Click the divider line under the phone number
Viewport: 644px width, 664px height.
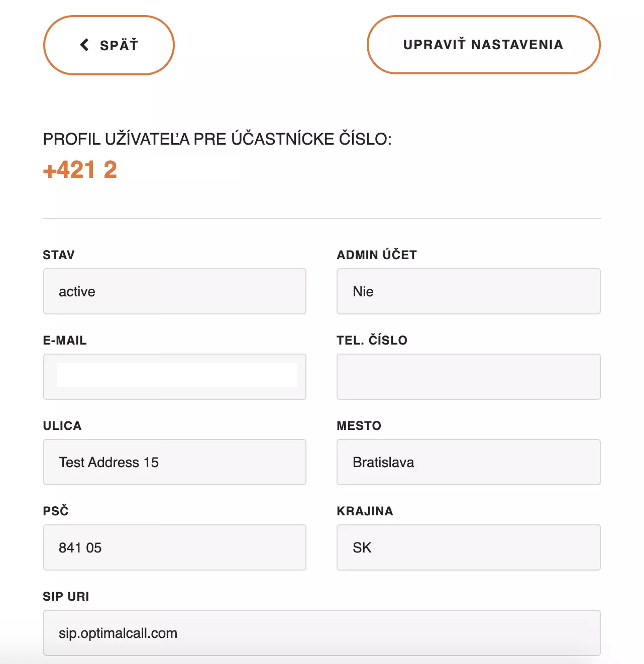click(x=321, y=218)
